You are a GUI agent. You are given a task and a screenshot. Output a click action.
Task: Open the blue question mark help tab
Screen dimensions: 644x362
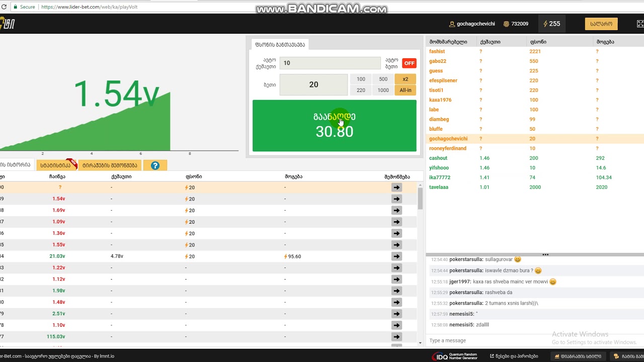155,165
